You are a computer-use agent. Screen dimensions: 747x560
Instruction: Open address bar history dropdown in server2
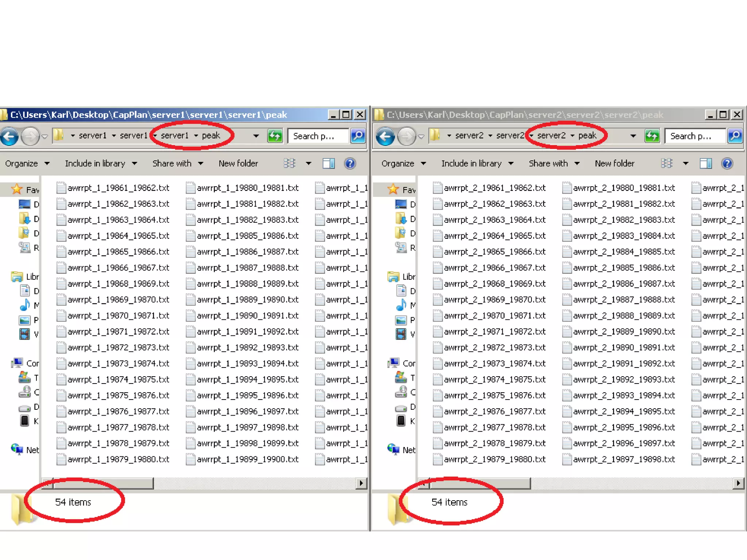tap(633, 136)
